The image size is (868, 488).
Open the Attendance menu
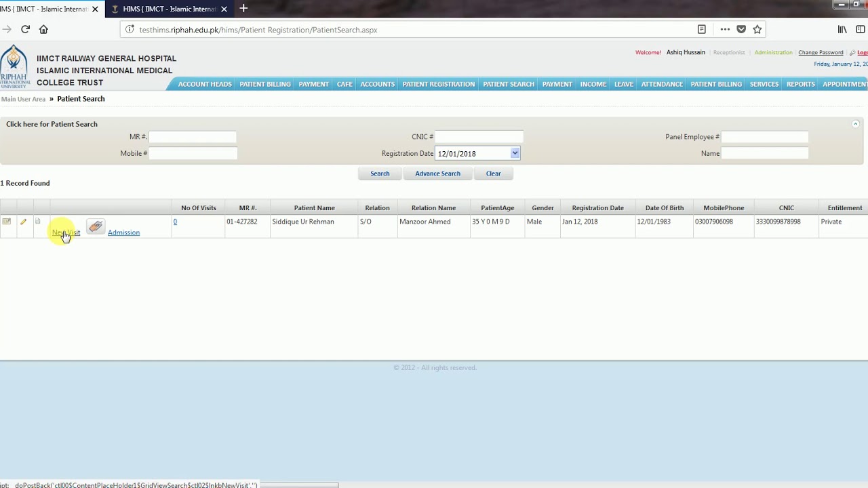coord(662,84)
